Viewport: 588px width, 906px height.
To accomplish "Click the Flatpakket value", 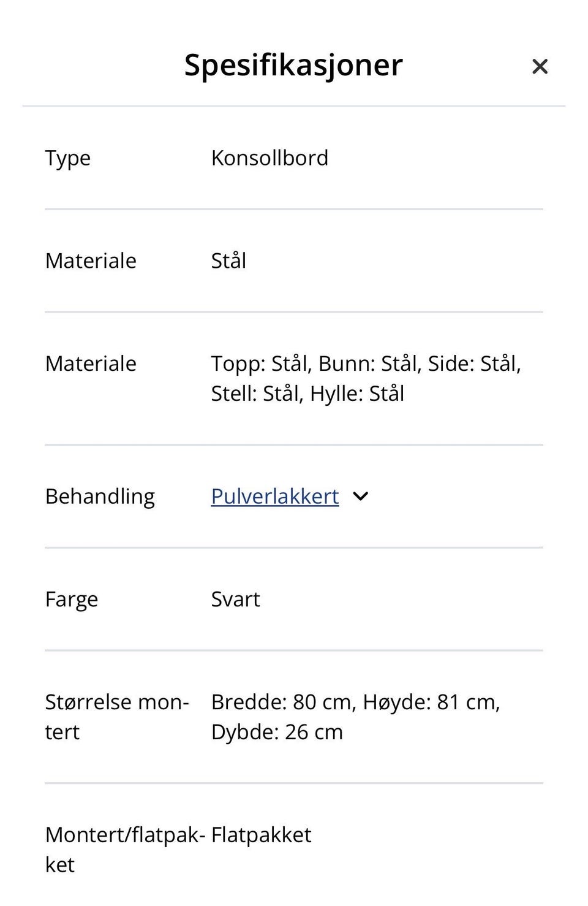I will point(260,834).
